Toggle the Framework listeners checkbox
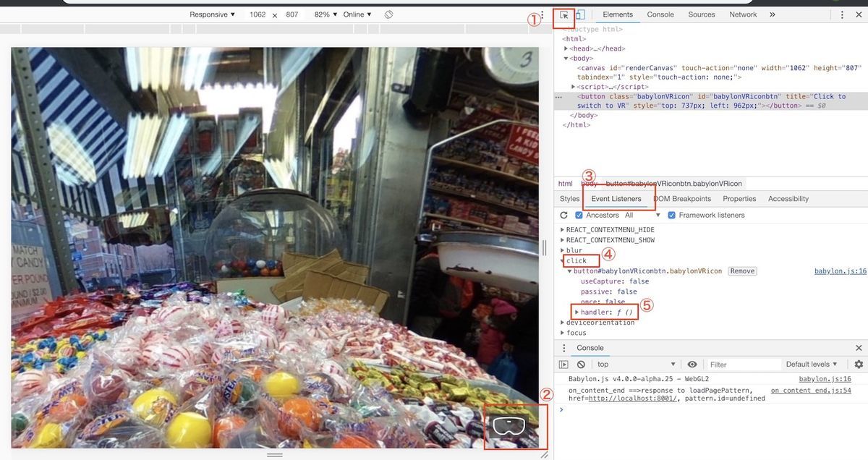Screen dimensions: 868x460 pos(672,215)
